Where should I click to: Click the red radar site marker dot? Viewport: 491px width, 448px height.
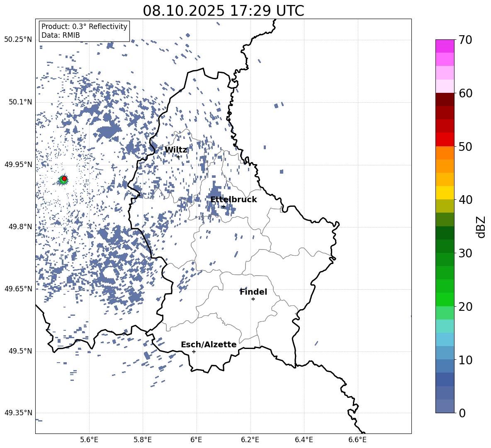tap(64, 179)
